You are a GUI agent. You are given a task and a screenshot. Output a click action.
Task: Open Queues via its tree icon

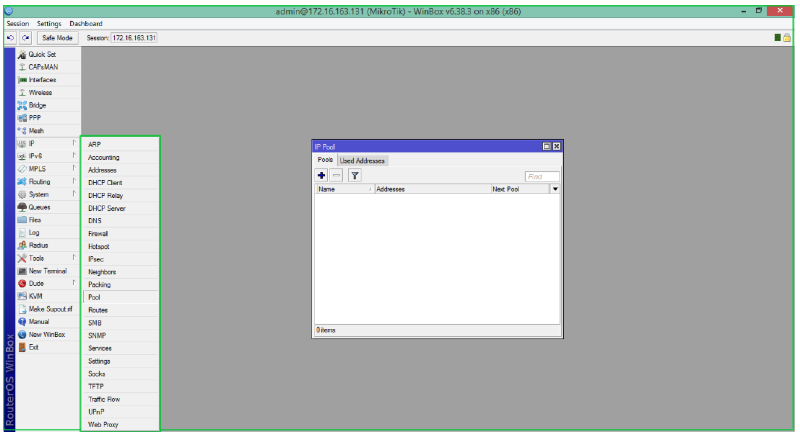(x=22, y=208)
